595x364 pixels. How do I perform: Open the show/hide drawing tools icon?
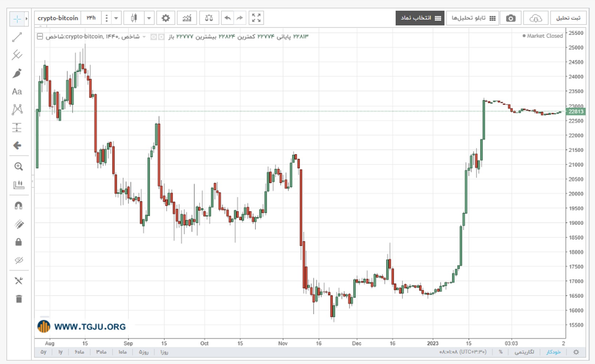(19, 281)
